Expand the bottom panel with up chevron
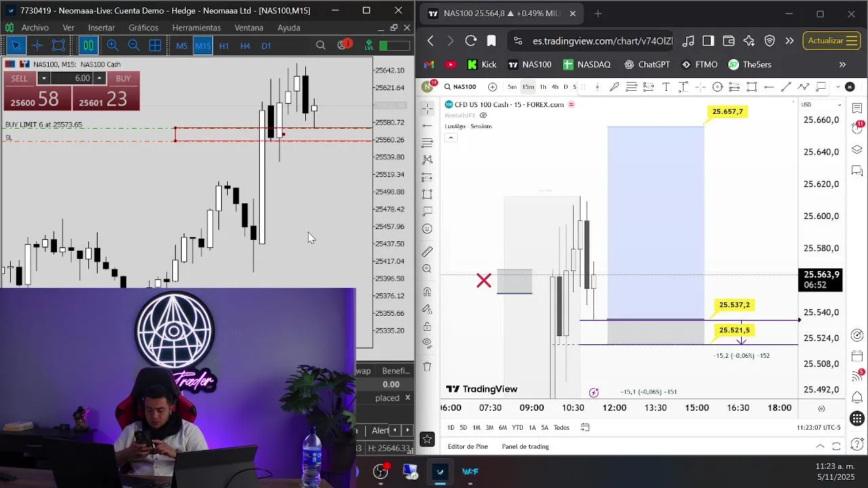The width and height of the screenshot is (868, 488). coord(820,447)
